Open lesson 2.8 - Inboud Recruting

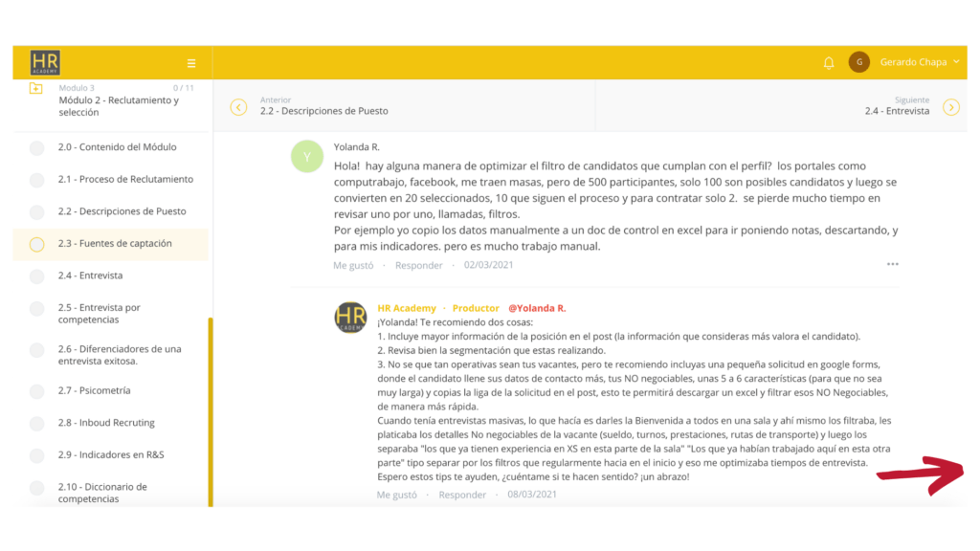point(106,422)
